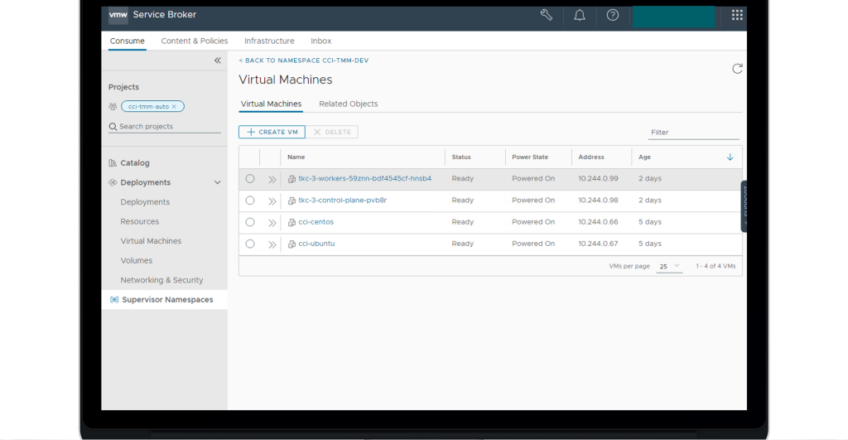
Task: Open tkc-3-workers-59znn VM link
Action: tap(365, 178)
